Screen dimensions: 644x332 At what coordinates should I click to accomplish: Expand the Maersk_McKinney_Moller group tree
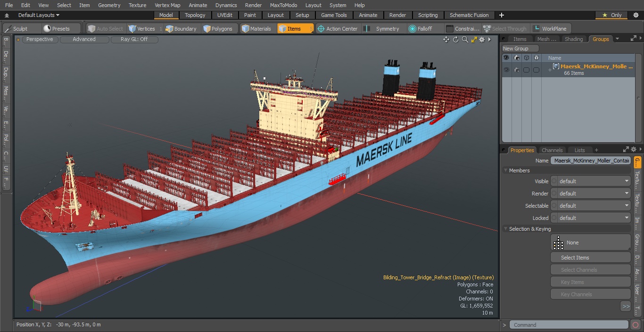point(550,70)
